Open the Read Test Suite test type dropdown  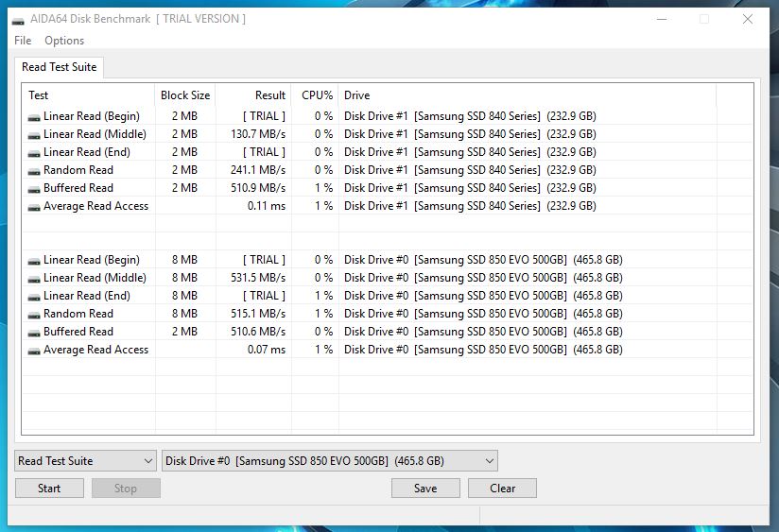(x=85, y=461)
